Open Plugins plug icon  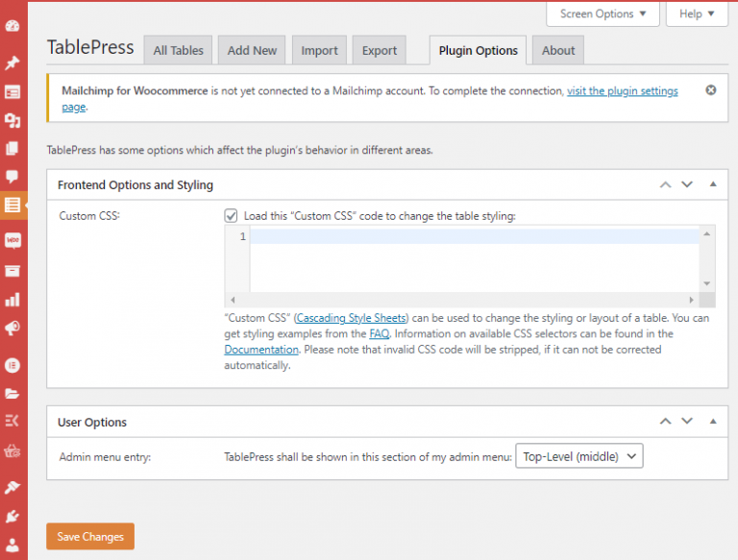point(12,517)
